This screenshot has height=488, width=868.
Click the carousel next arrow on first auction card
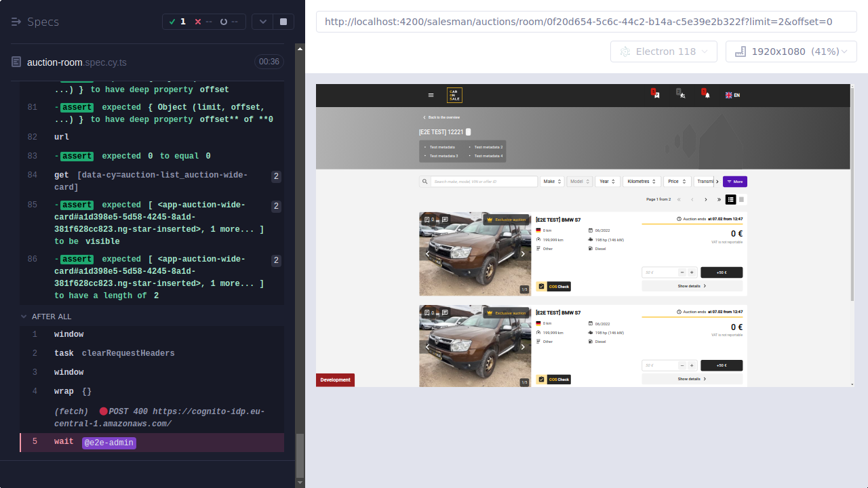(523, 253)
